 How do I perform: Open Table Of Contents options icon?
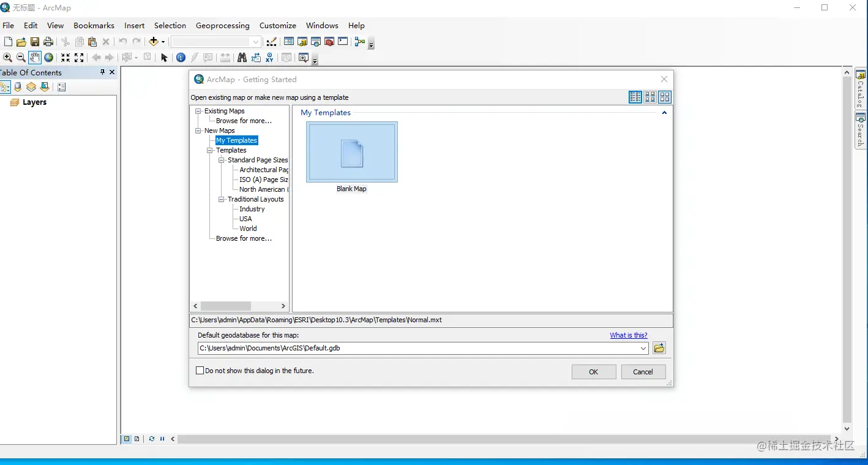(61, 87)
